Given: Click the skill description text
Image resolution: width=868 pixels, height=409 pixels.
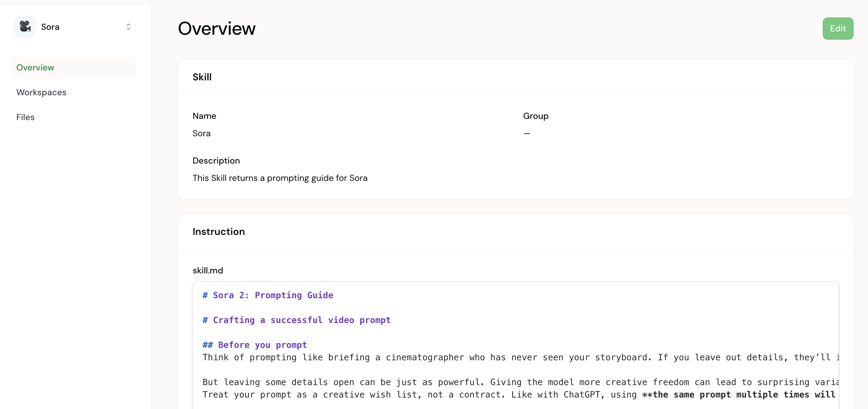Looking at the screenshot, I should pos(280,178).
